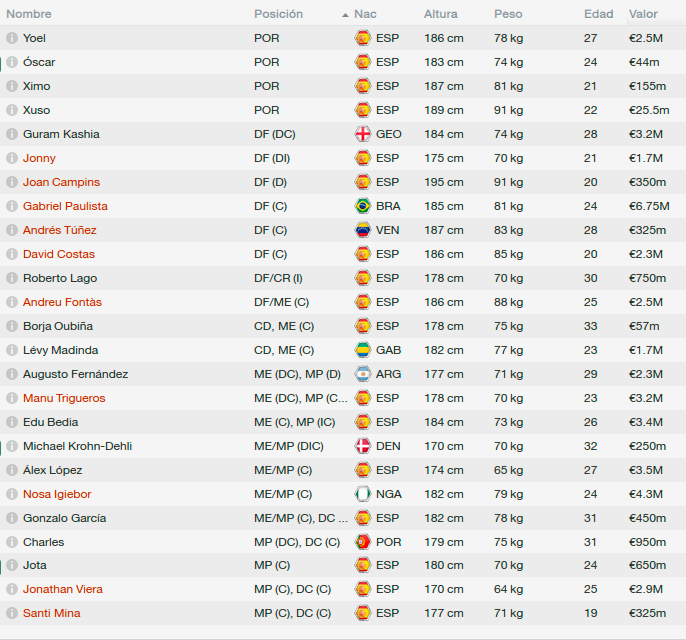The width and height of the screenshot is (686, 640).
Task: Open Roberto Lago's info icon
Action: click(12, 278)
